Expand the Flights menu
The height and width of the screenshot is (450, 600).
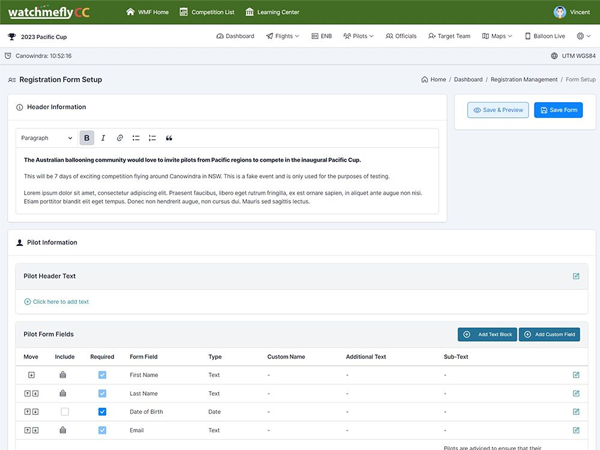284,36
